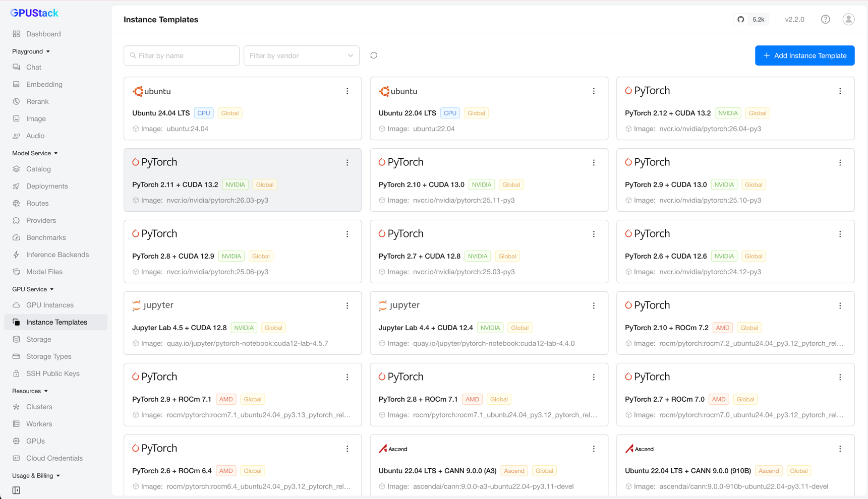Open options for PyTorch 2.10 + ROCm 7.2
Viewport: 868px width, 499px height.
840,306
